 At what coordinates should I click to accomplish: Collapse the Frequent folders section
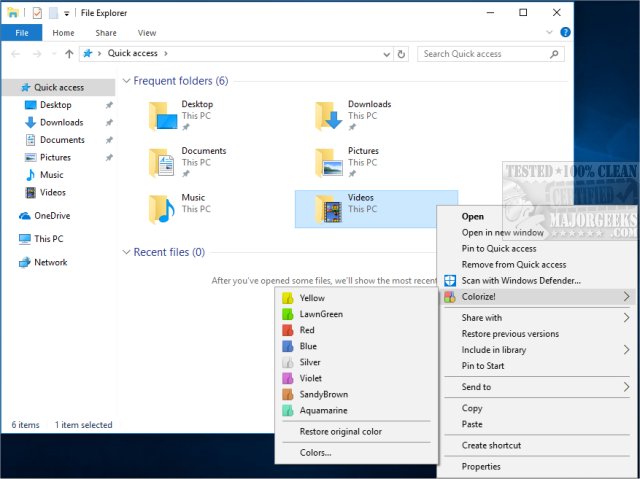126,81
